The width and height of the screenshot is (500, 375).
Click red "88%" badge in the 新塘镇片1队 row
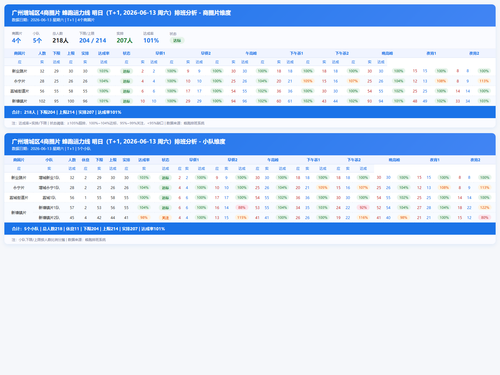[x=242, y=208]
